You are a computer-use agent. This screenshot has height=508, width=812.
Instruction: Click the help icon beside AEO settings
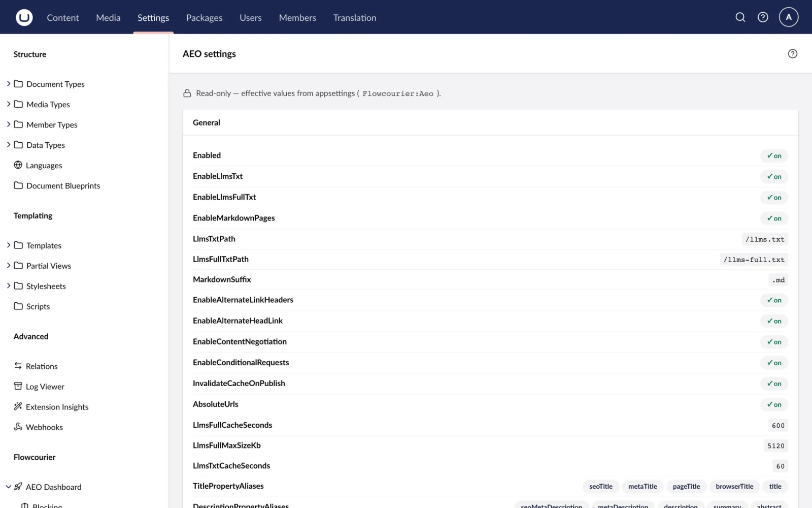coord(793,54)
